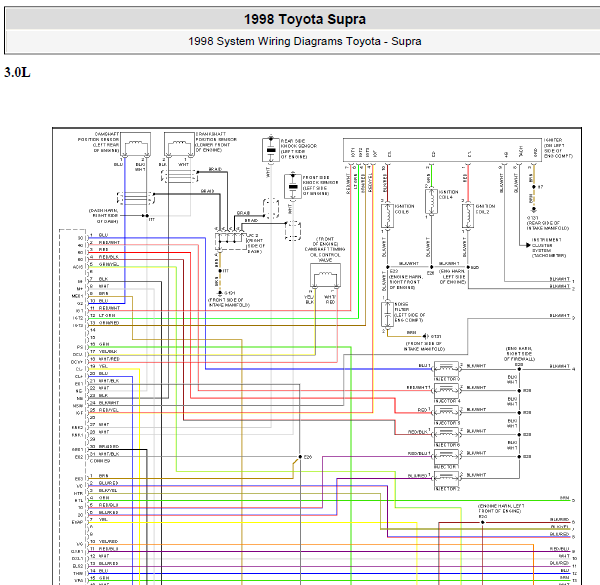Click the G131 ground symbol near noise filter
600x585 pixels.
[426, 336]
